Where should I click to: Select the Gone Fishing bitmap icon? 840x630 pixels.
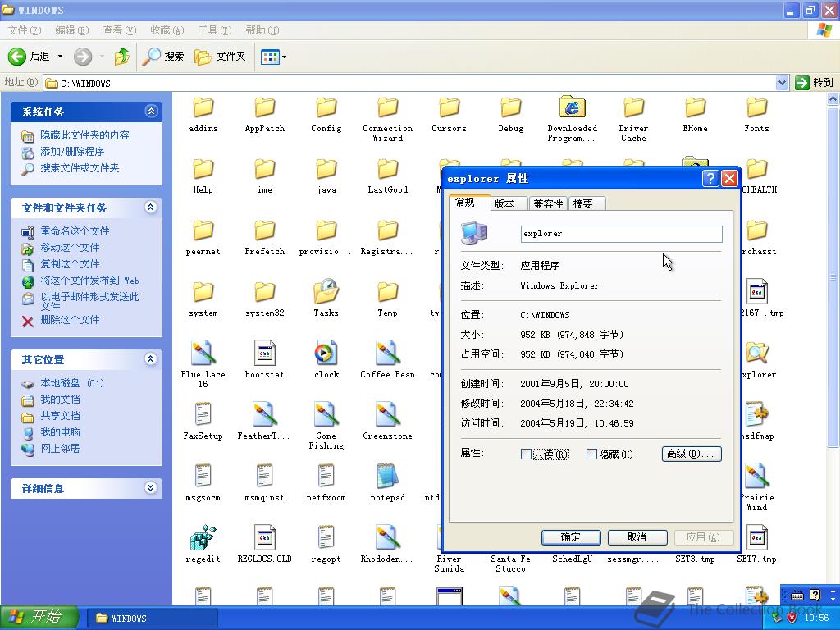326,414
